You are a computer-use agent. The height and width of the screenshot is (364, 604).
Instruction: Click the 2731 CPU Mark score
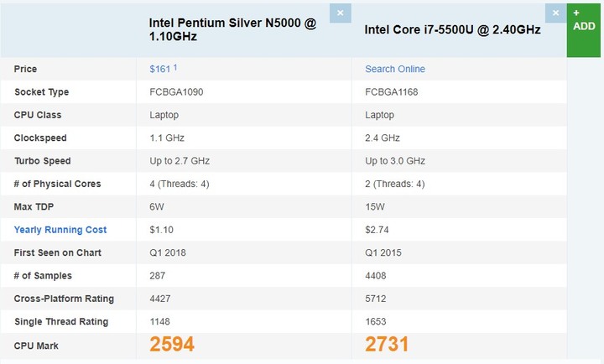[x=387, y=344]
